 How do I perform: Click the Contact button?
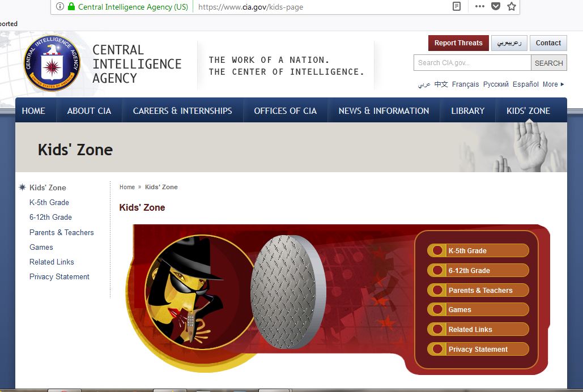pos(548,43)
